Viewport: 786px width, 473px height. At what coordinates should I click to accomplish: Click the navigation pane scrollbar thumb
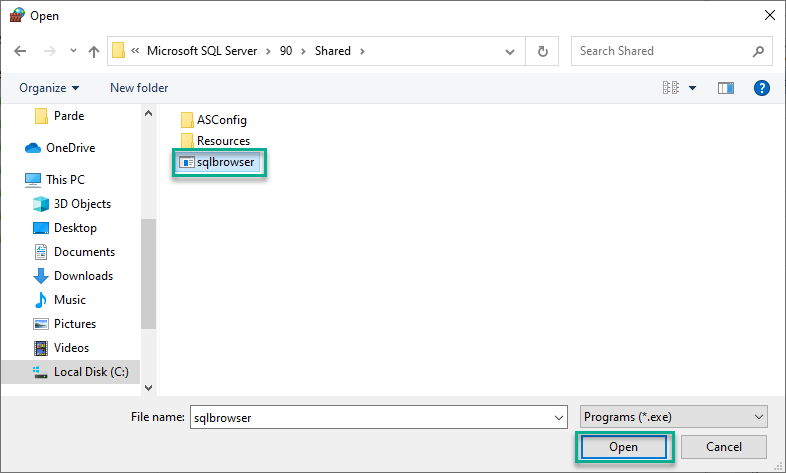coord(148,274)
